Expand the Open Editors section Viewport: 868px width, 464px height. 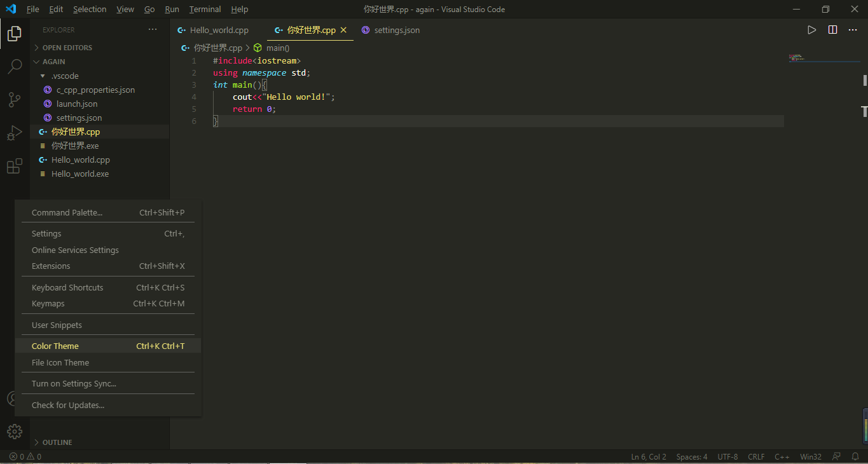tap(67, 48)
